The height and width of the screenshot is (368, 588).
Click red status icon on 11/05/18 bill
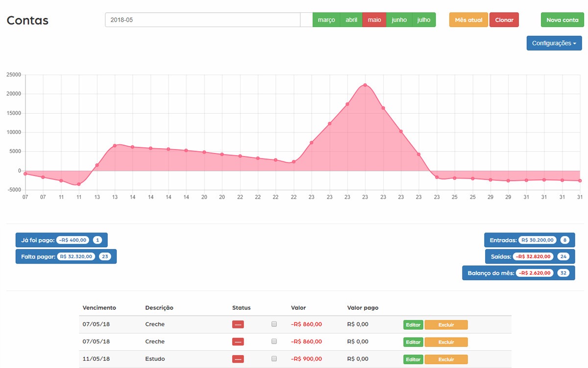pyautogui.click(x=238, y=359)
